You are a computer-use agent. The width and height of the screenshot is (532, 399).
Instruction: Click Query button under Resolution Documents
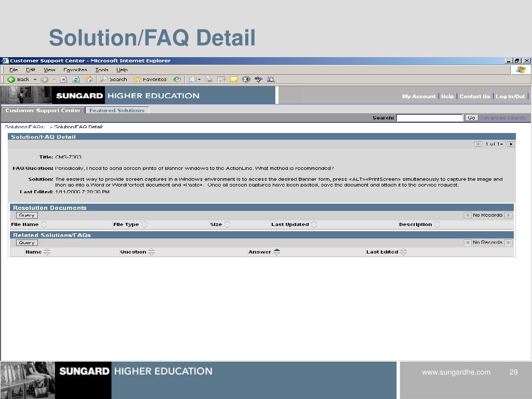(x=27, y=215)
